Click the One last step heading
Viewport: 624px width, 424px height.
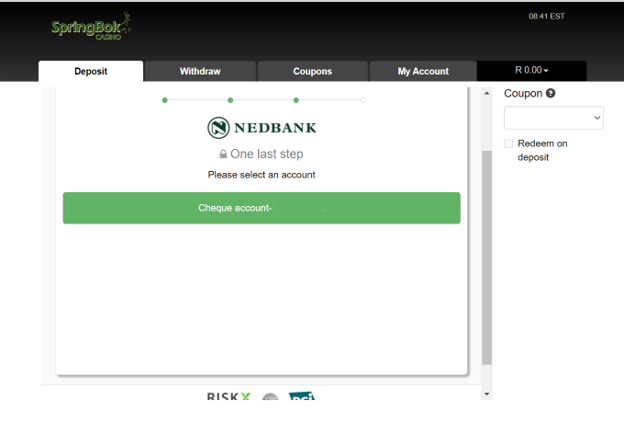click(x=267, y=154)
